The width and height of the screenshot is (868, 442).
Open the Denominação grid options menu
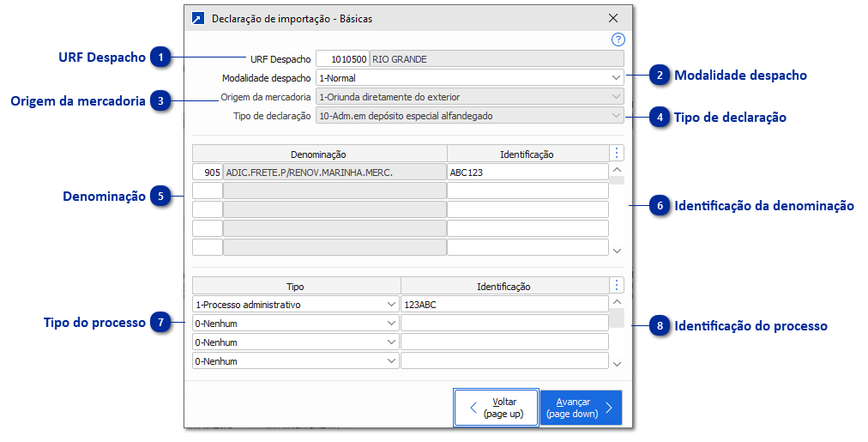point(618,153)
